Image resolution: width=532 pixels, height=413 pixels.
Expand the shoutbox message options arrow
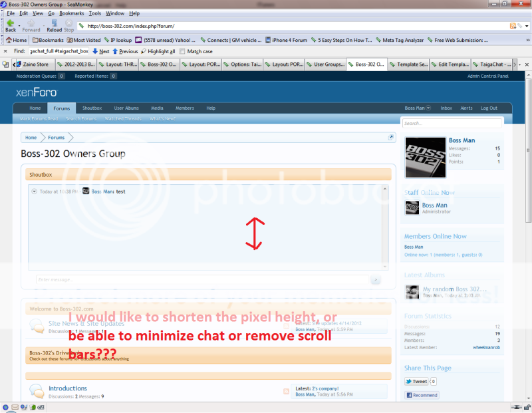click(34, 192)
